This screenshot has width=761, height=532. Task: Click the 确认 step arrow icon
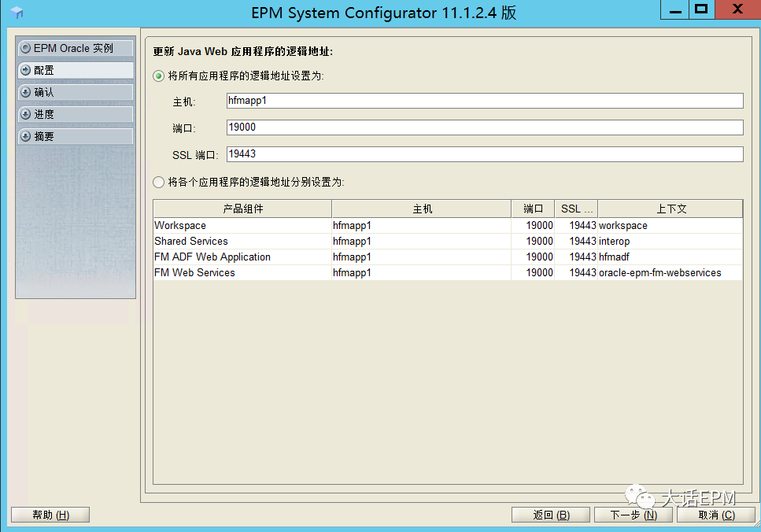[26, 92]
